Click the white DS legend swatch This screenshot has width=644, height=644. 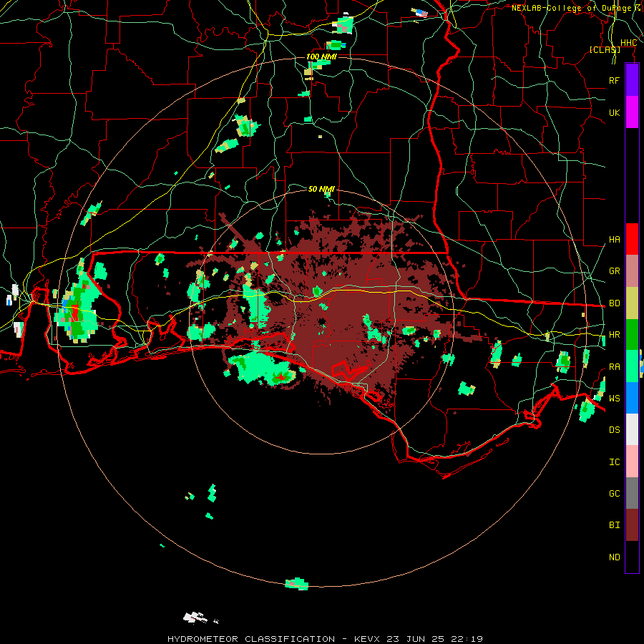click(x=632, y=429)
